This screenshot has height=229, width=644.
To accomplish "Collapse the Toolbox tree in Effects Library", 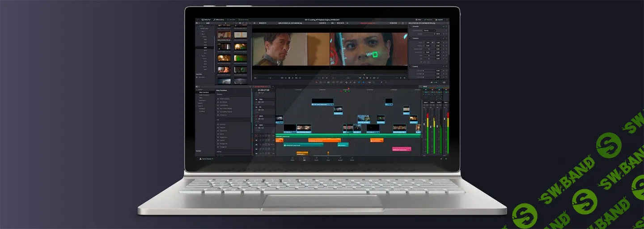I will [197, 89].
